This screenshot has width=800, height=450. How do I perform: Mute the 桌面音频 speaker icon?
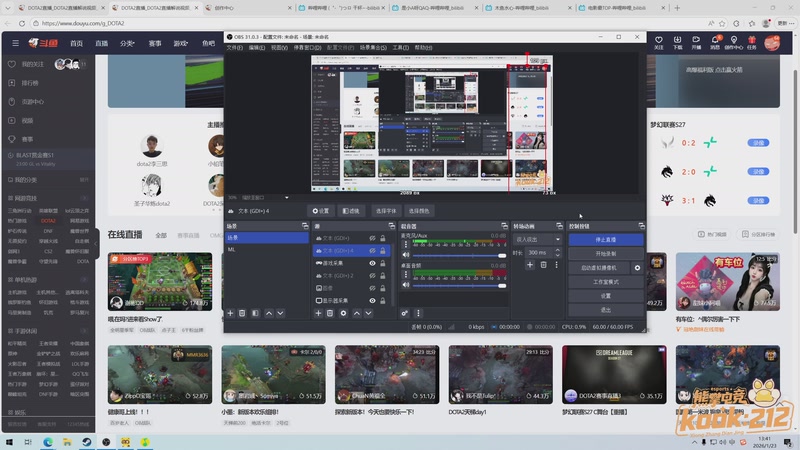(406, 285)
